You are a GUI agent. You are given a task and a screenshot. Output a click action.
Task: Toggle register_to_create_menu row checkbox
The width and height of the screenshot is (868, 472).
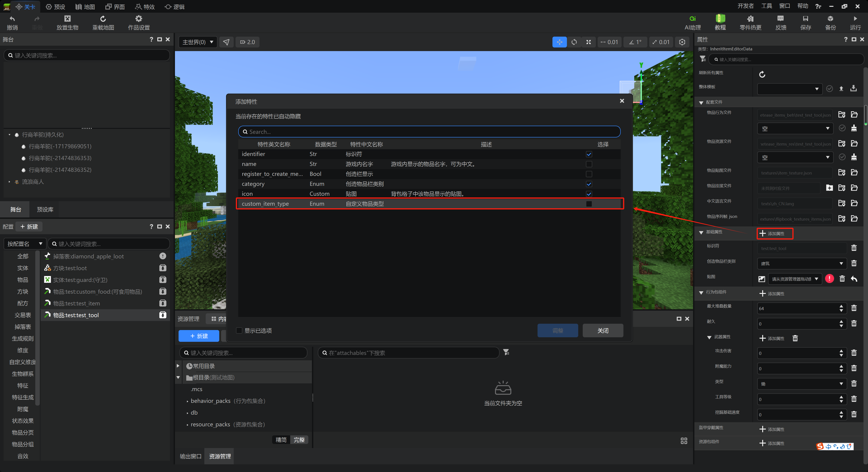click(589, 174)
